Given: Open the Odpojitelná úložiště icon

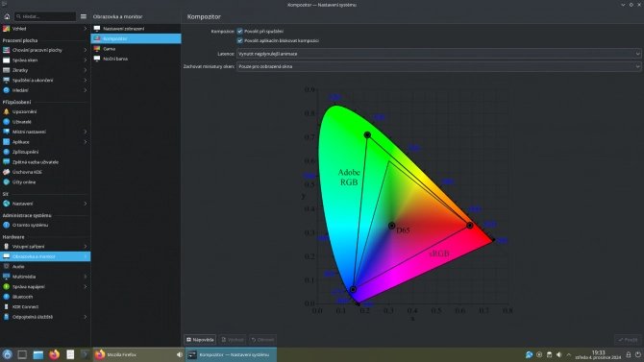Looking at the screenshot, I should point(6,317).
